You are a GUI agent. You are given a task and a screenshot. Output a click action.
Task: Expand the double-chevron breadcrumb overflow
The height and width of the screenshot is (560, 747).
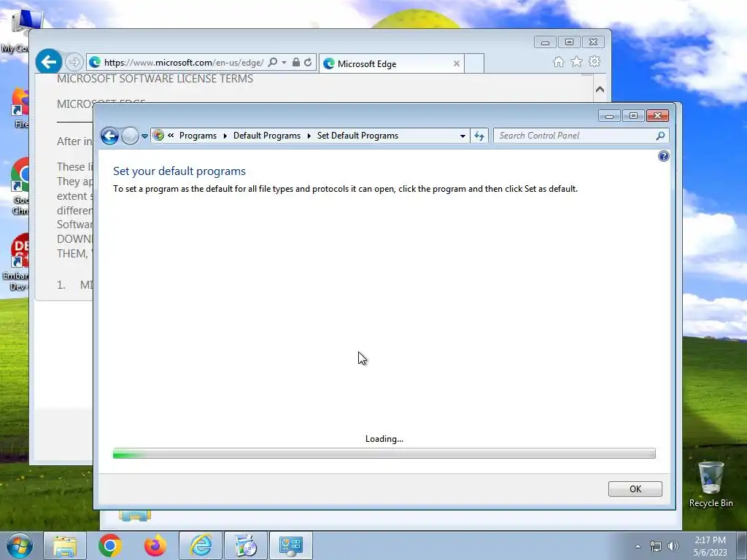(x=171, y=136)
